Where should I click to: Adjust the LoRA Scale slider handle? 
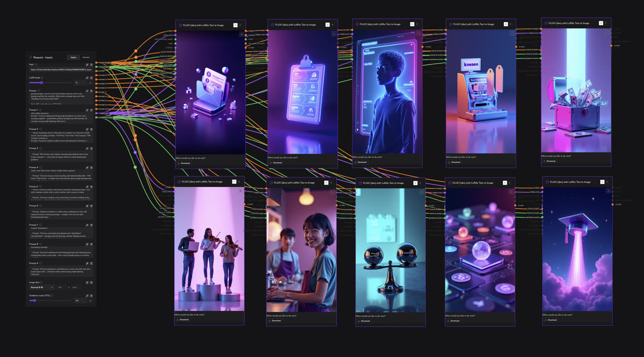click(x=42, y=83)
